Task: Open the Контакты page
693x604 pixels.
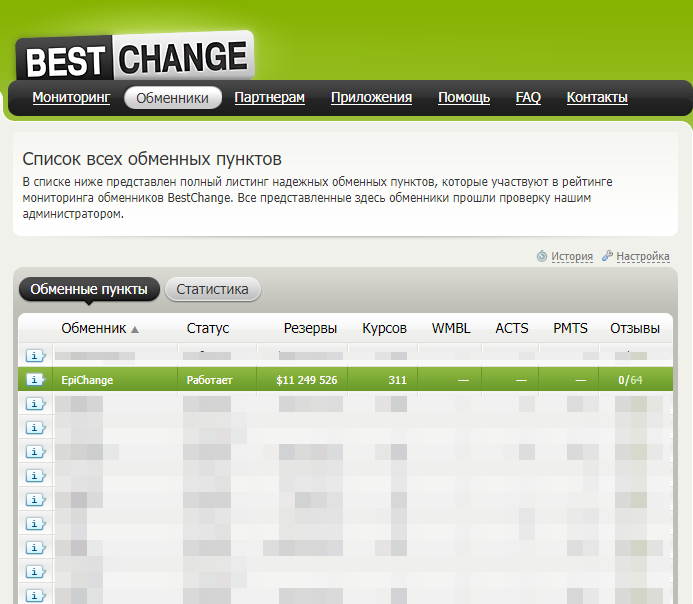Action: 597,97
